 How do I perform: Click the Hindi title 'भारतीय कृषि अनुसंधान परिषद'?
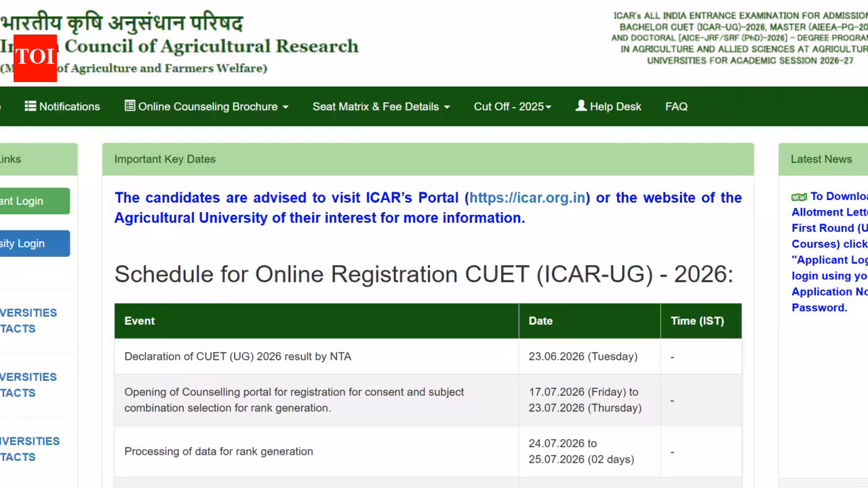pos(122,22)
